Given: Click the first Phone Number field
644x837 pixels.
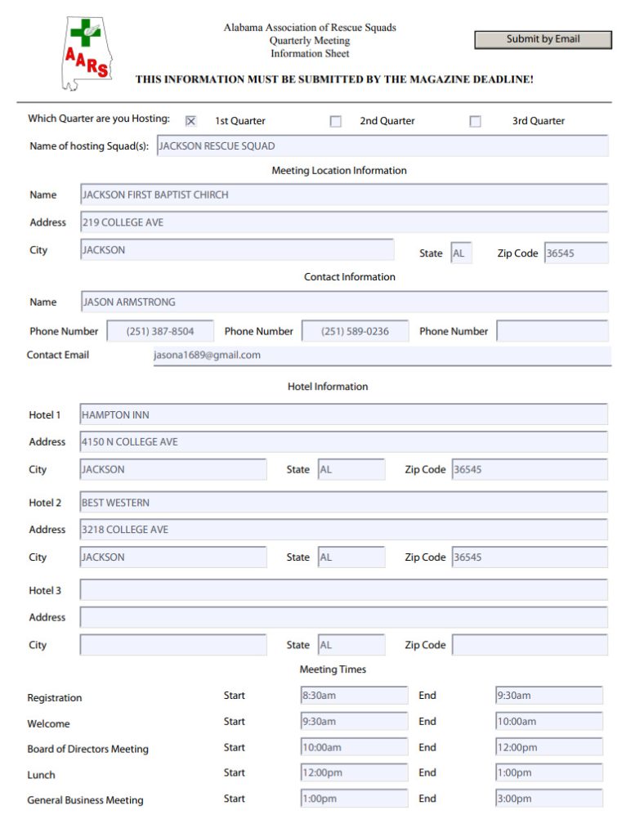Looking at the screenshot, I should [x=160, y=332].
